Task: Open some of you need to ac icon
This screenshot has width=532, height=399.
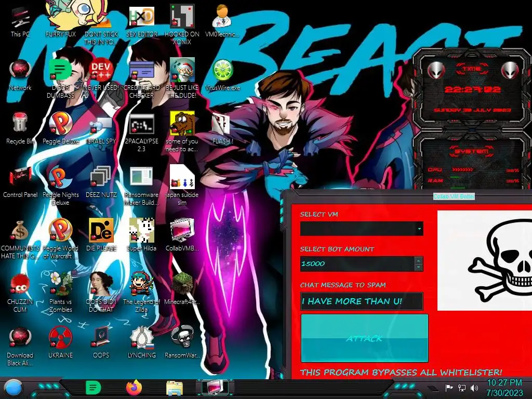Action: 182,131
